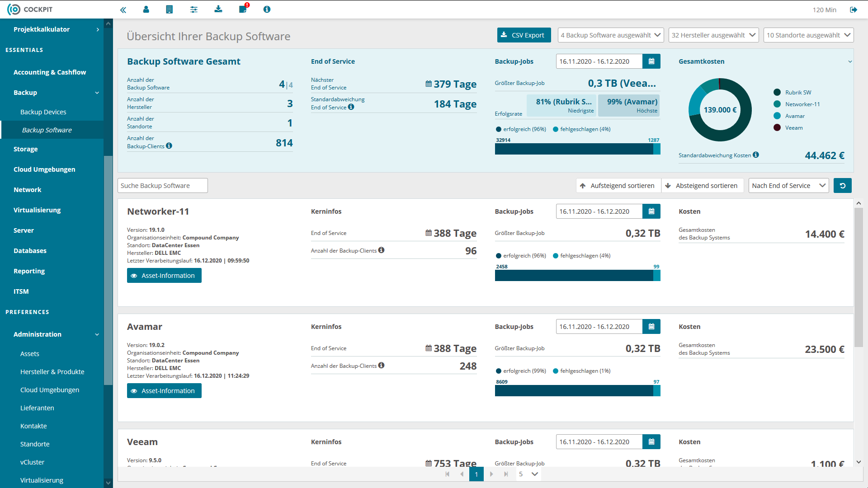
Task: Toggle fehlgeschlagen (4%) legend in Gesamt chart
Action: pyautogui.click(x=582, y=129)
